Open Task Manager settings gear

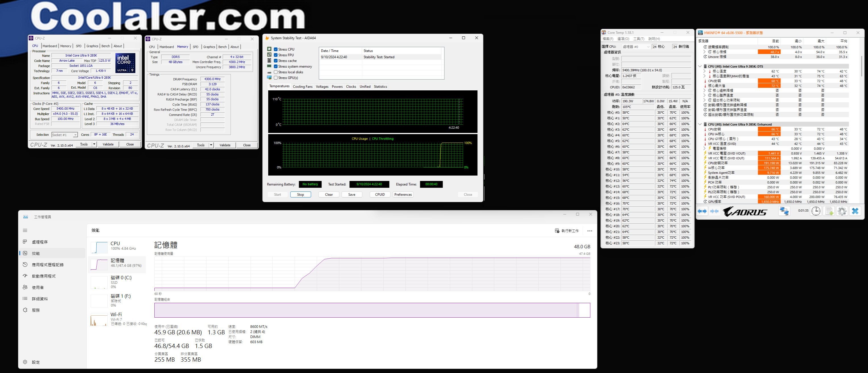tap(25, 362)
